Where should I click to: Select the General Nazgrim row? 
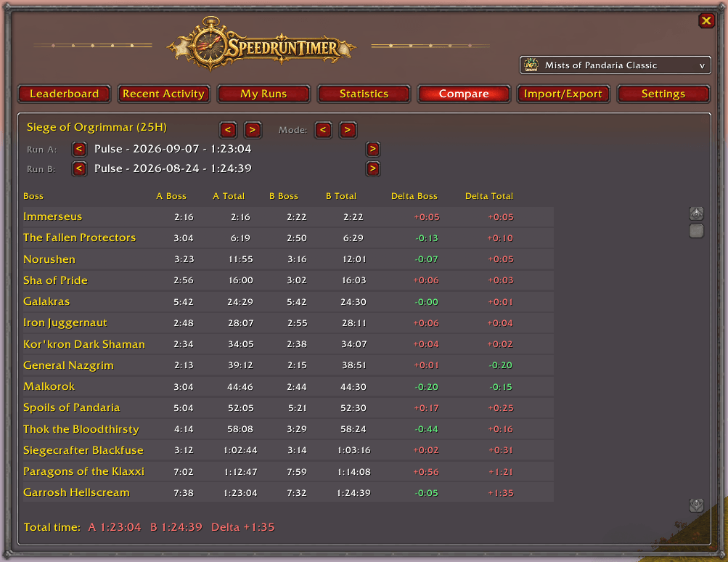[288, 365]
